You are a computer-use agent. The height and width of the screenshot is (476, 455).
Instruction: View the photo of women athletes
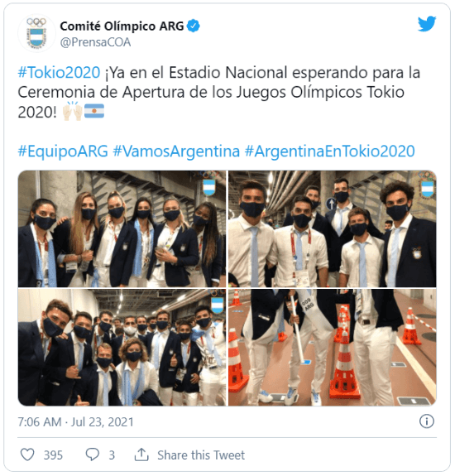click(x=122, y=228)
